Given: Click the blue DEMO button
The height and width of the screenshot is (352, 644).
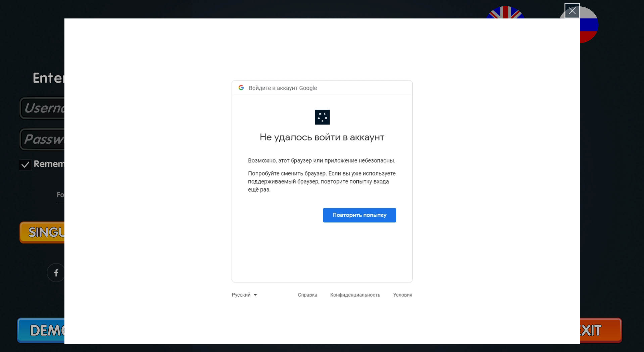Looking at the screenshot, I should coord(41,331).
